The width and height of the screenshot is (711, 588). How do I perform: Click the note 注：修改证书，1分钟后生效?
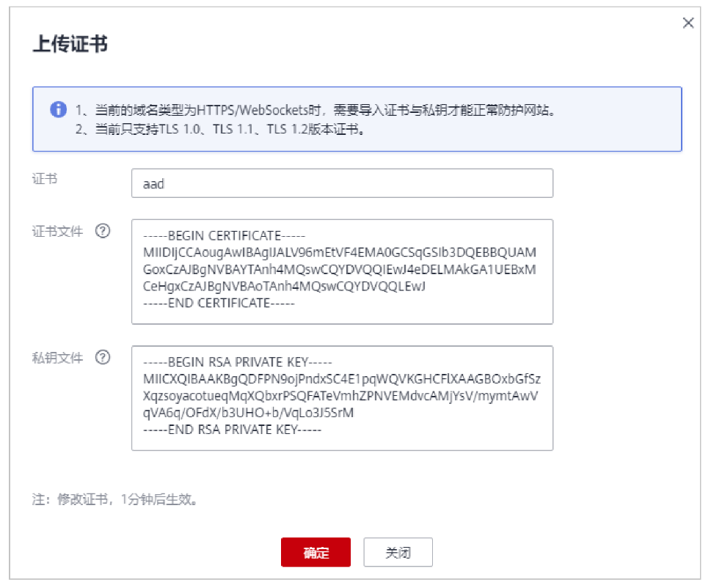[x=114, y=499]
